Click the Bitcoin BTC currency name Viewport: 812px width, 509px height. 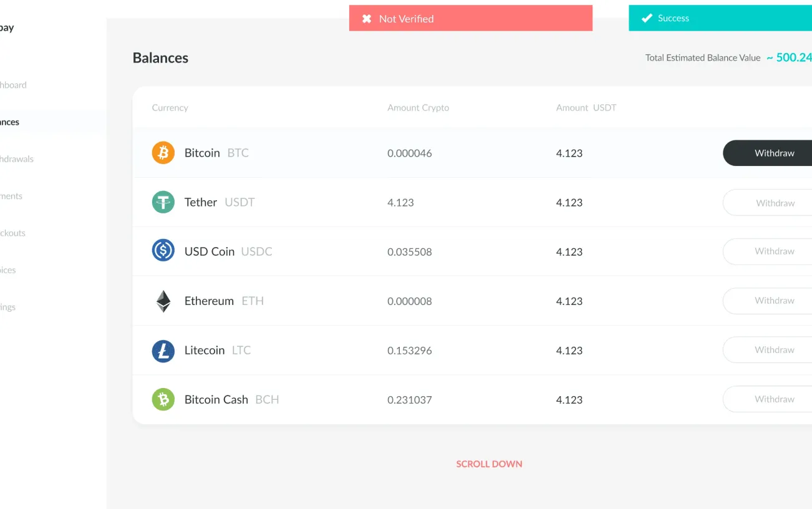[x=216, y=153]
